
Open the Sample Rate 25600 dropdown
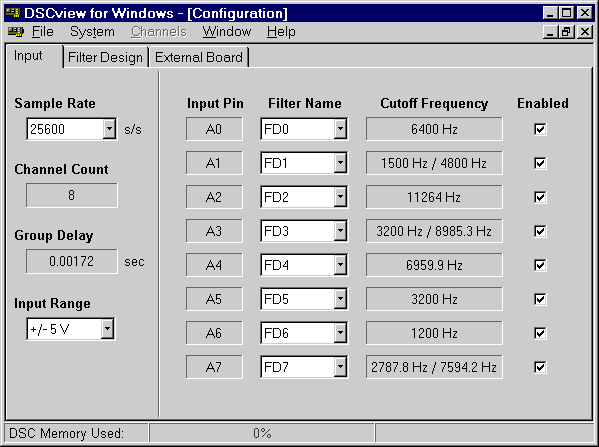(x=109, y=129)
